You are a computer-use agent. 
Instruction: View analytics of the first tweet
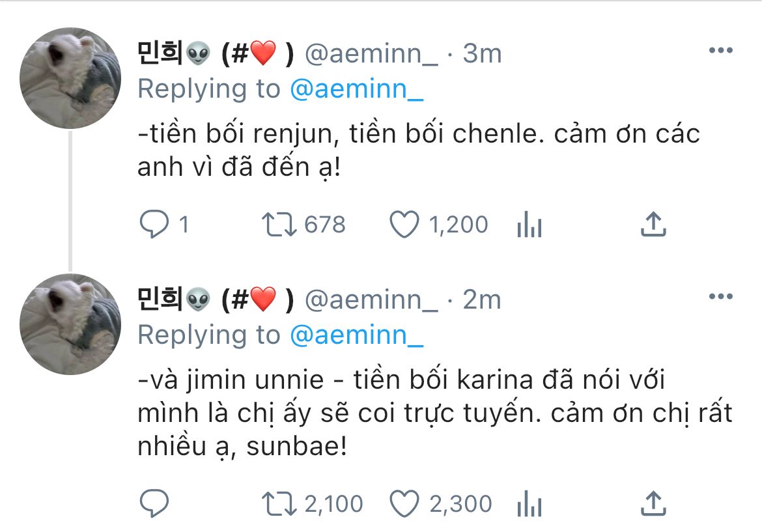529,225
